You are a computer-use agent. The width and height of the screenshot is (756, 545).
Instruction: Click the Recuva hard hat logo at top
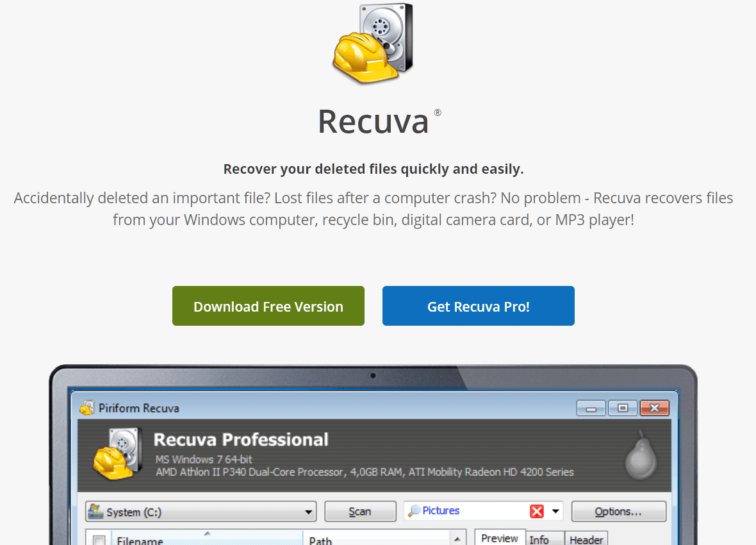point(373,44)
